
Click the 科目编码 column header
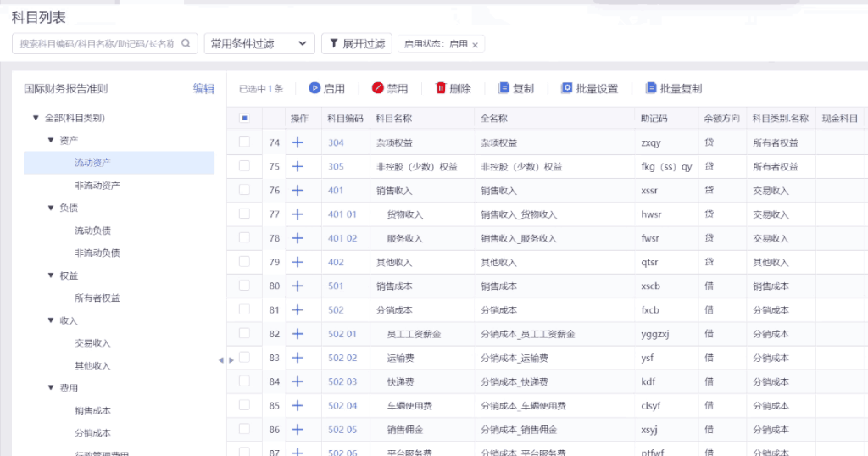[345, 119]
